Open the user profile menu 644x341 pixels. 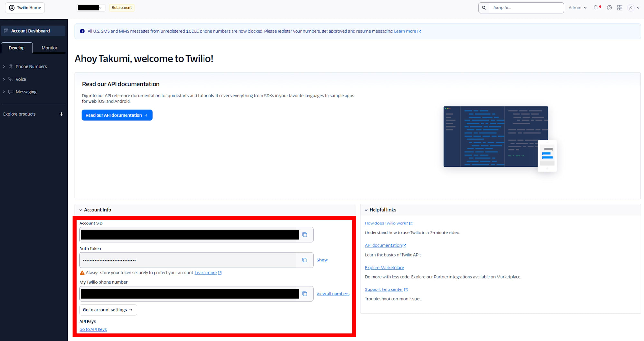(633, 8)
